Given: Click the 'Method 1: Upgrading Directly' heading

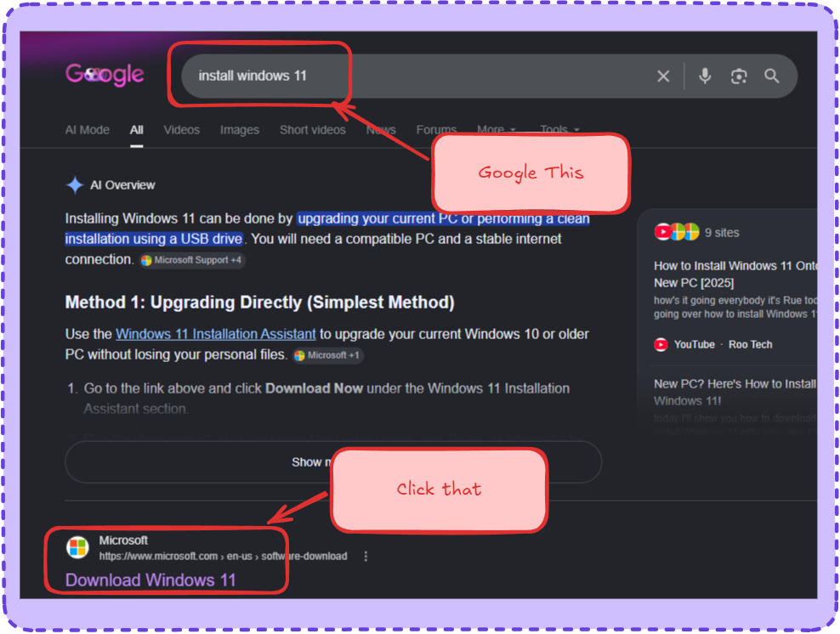Looking at the screenshot, I should 260,303.
